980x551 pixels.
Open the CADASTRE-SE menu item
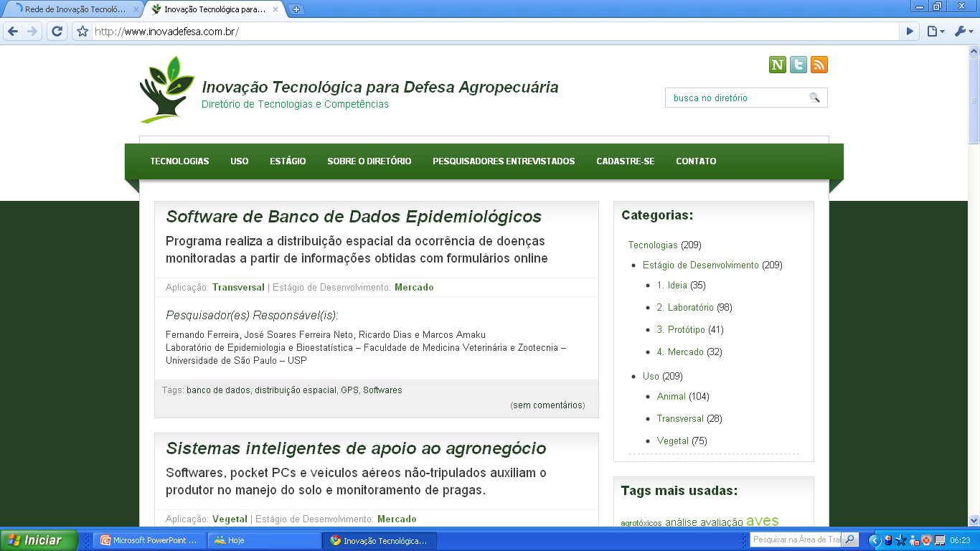coord(626,161)
